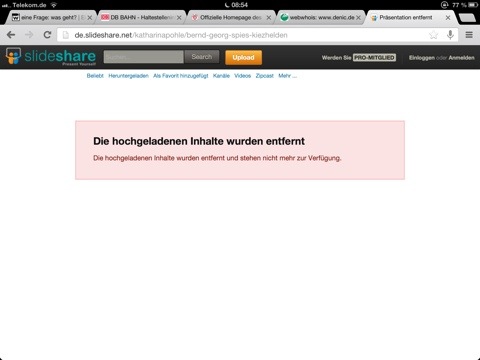This screenshot has height=360, width=480.
Task: Click the SlideShare logo
Action: [51, 56]
